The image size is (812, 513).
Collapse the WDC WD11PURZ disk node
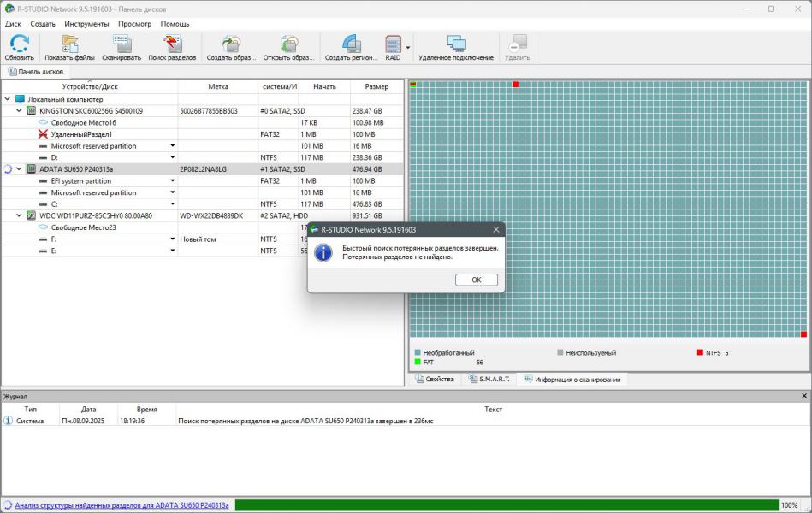coord(19,215)
